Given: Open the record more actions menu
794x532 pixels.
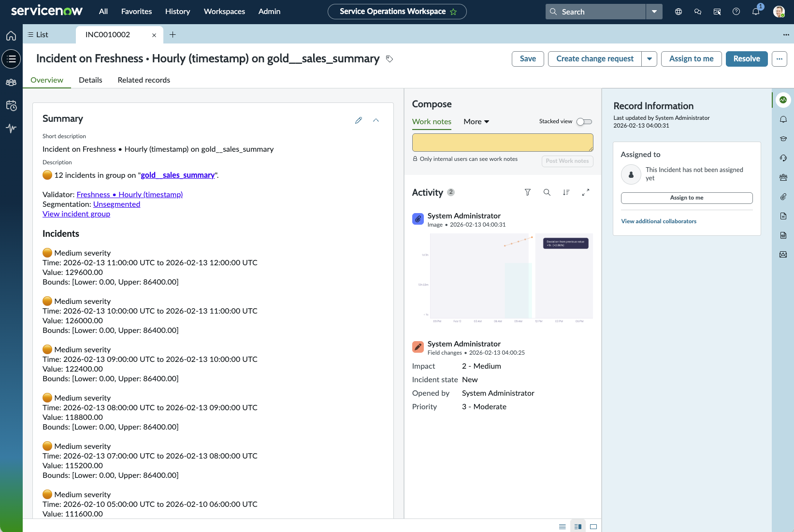Looking at the screenshot, I should [x=780, y=59].
